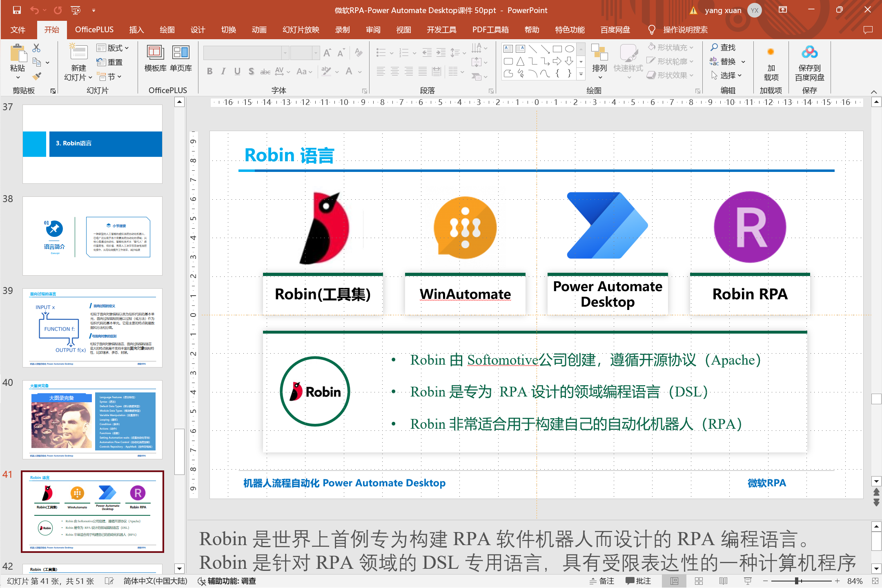
Task: Click the increase font size icon
Action: [x=327, y=53]
